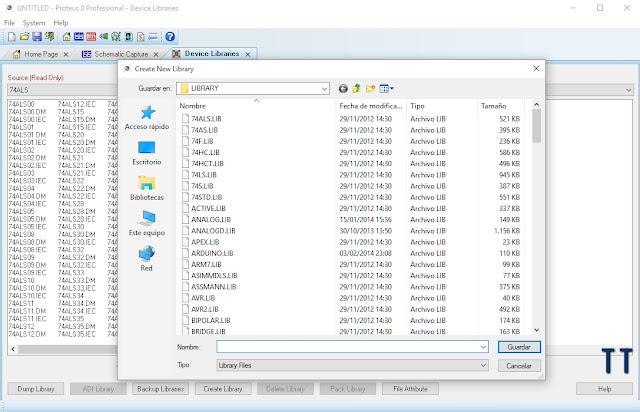The height and width of the screenshot is (412, 640).
Task: Click the Source Code toolbar icon
Action: [x=153, y=37]
